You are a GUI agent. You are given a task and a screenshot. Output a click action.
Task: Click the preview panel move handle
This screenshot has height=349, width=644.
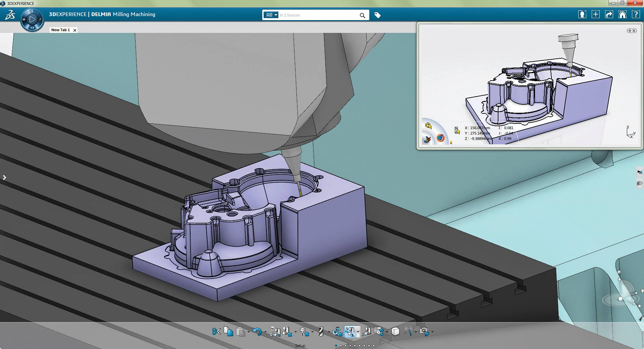630,31
